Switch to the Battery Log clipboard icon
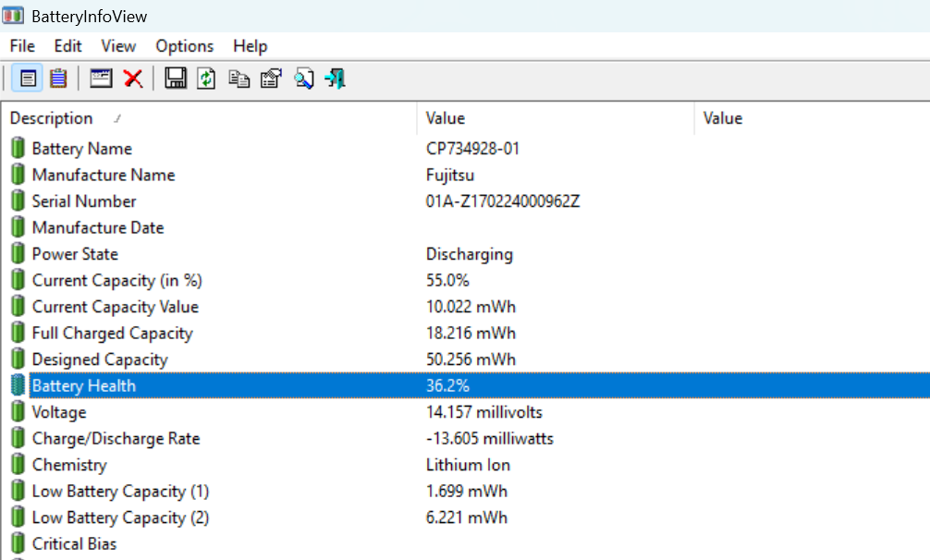Viewport: 930px width, 560px height. click(58, 79)
